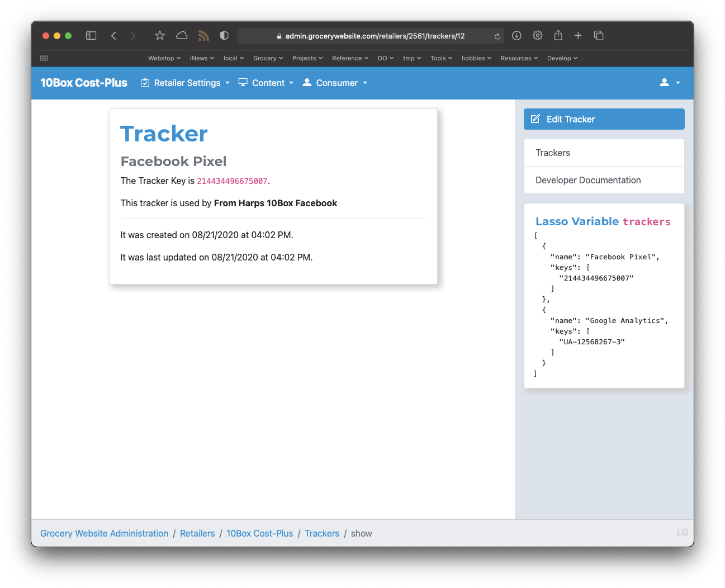The height and width of the screenshot is (588, 725).
Task: Go to Grocery Website Administration breadcrumb
Action: pyautogui.click(x=105, y=533)
